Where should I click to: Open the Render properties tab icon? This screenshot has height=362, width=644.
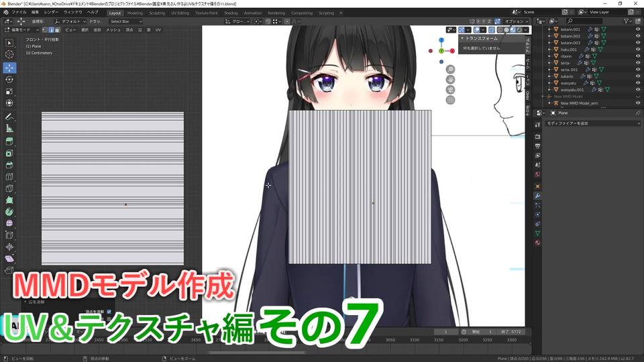click(x=537, y=137)
